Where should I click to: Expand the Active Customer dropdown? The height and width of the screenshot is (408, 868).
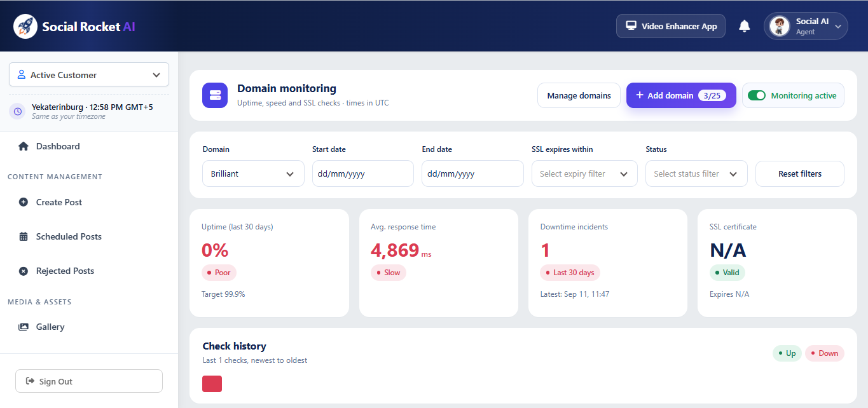coord(89,74)
